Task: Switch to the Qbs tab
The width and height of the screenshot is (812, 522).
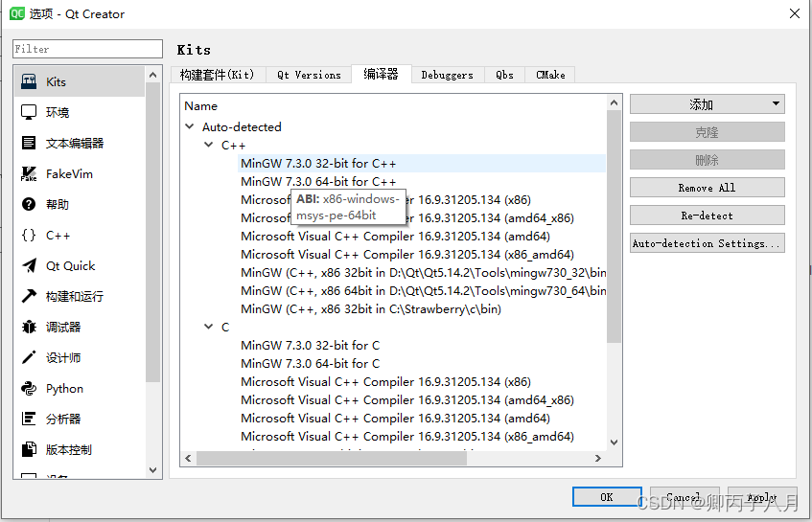Action: coord(504,75)
